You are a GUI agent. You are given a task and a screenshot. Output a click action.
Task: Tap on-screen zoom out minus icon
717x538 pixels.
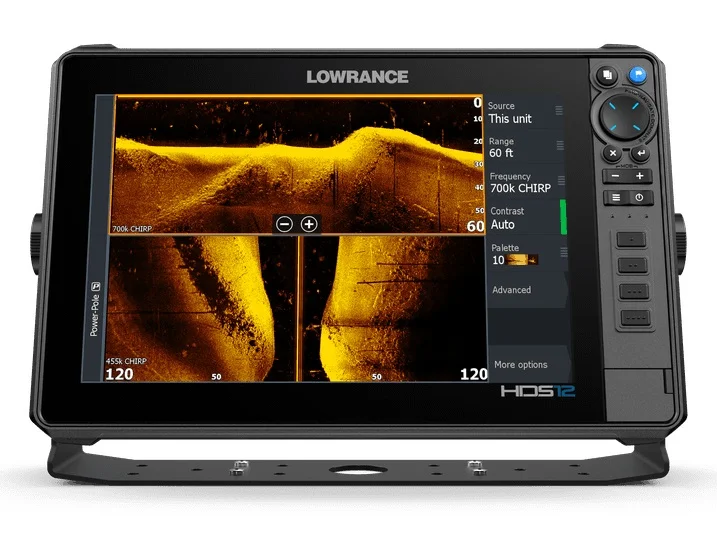[x=284, y=224]
